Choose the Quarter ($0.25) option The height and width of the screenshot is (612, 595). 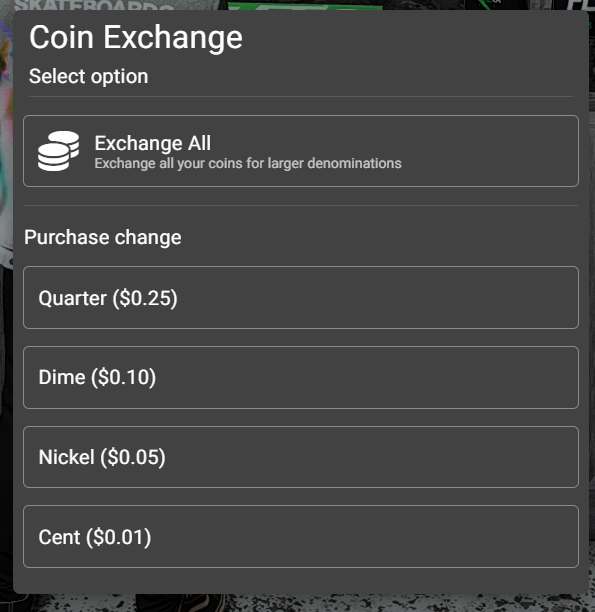[301, 298]
